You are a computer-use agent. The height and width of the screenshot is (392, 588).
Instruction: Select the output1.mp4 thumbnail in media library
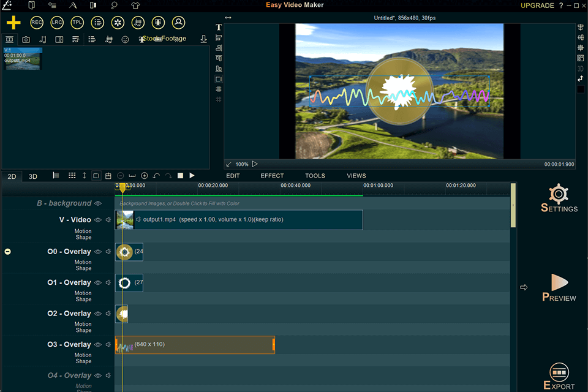[x=23, y=59]
